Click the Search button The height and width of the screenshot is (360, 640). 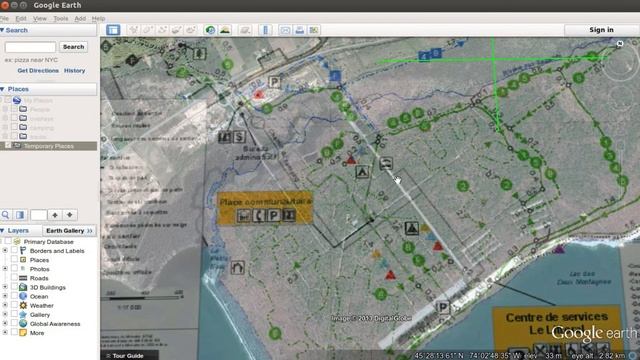click(73, 47)
